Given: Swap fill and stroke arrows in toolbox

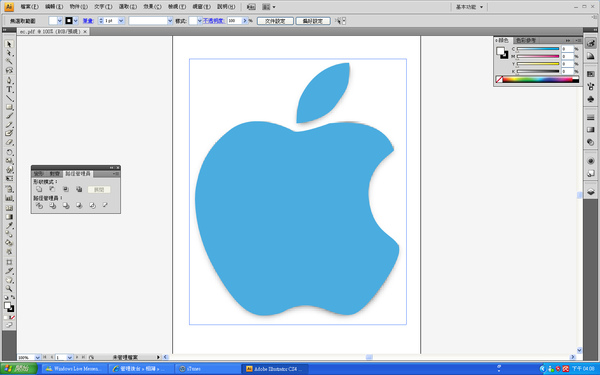Looking at the screenshot, I should point(13,297).
